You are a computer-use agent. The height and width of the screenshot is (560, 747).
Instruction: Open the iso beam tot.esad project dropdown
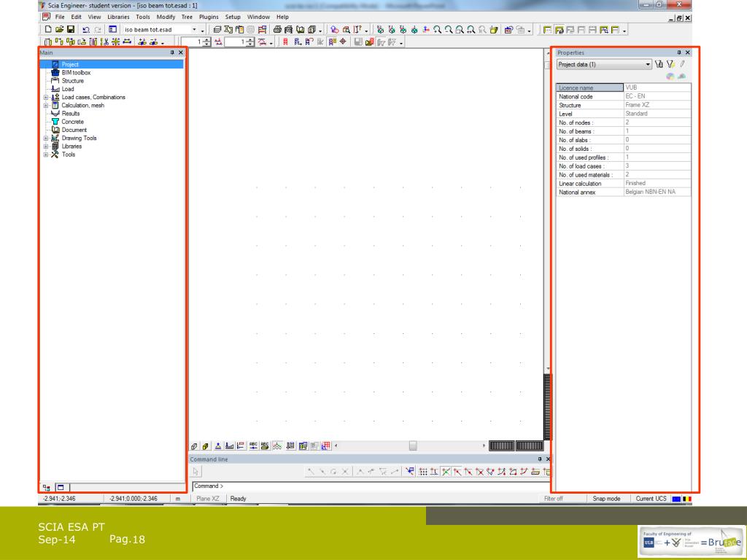coord(194,29)
